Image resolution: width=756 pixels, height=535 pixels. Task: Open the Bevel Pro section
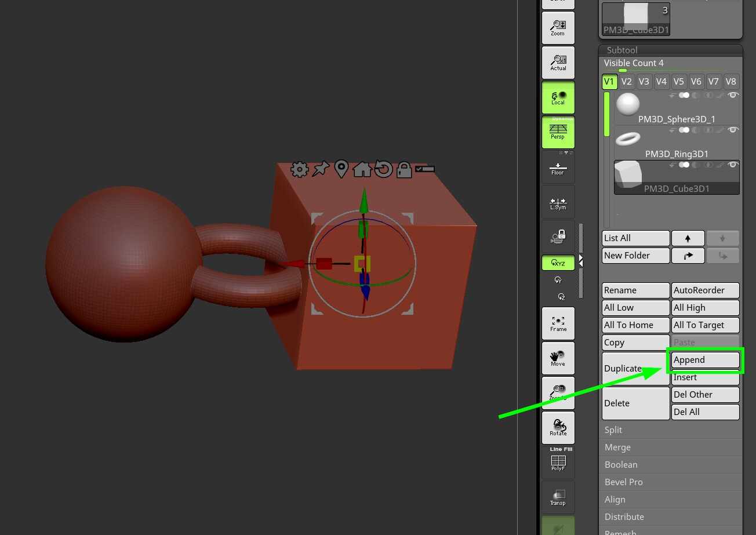[x=623, y=482]
